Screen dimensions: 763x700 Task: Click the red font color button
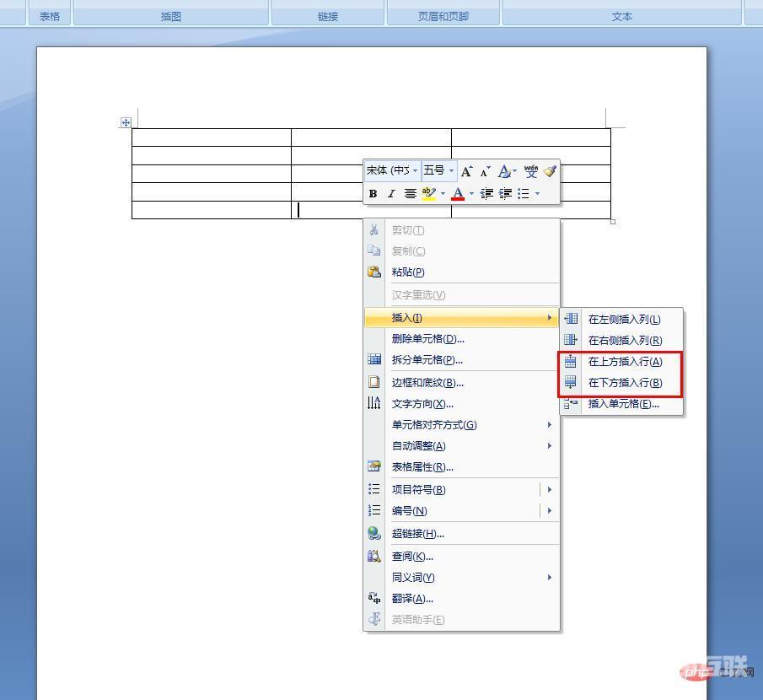point(458,194)
